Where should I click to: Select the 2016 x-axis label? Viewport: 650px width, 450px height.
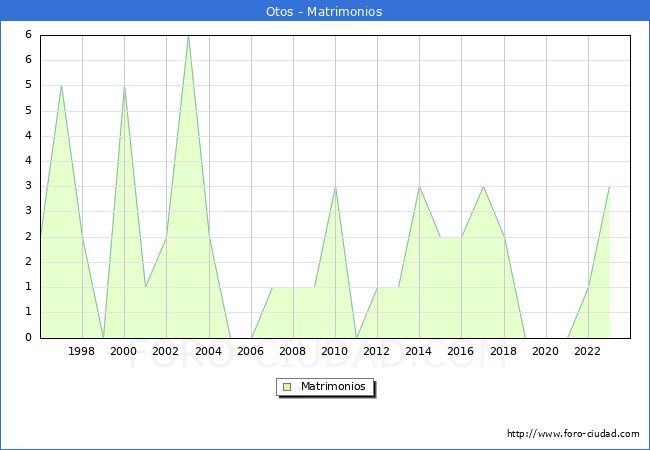[461, 351]
